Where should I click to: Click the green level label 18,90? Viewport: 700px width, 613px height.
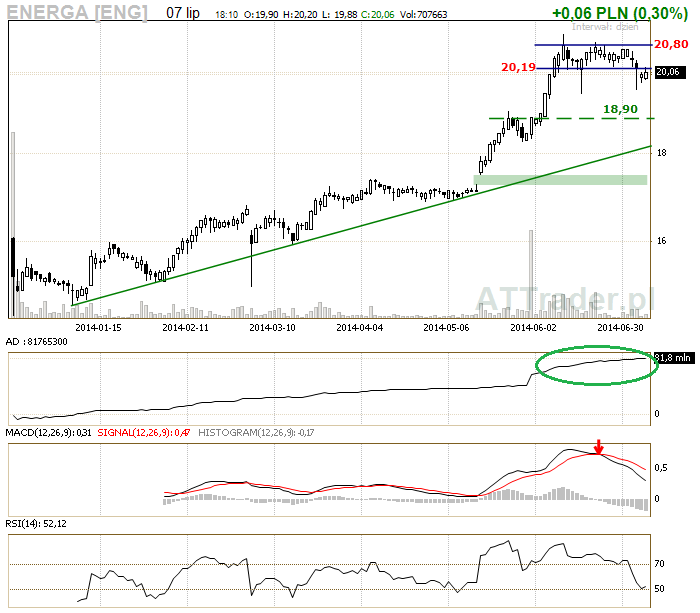(621, 109)
